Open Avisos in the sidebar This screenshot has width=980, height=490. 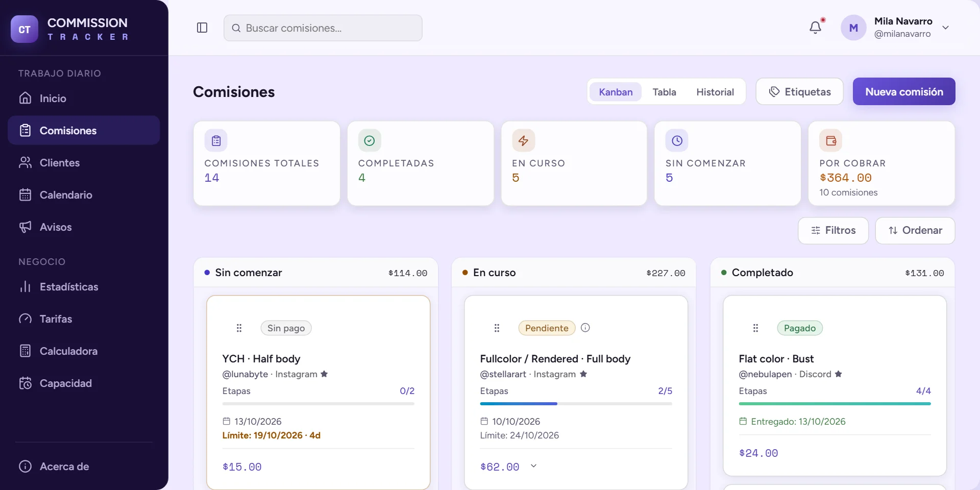pos(84,227)
